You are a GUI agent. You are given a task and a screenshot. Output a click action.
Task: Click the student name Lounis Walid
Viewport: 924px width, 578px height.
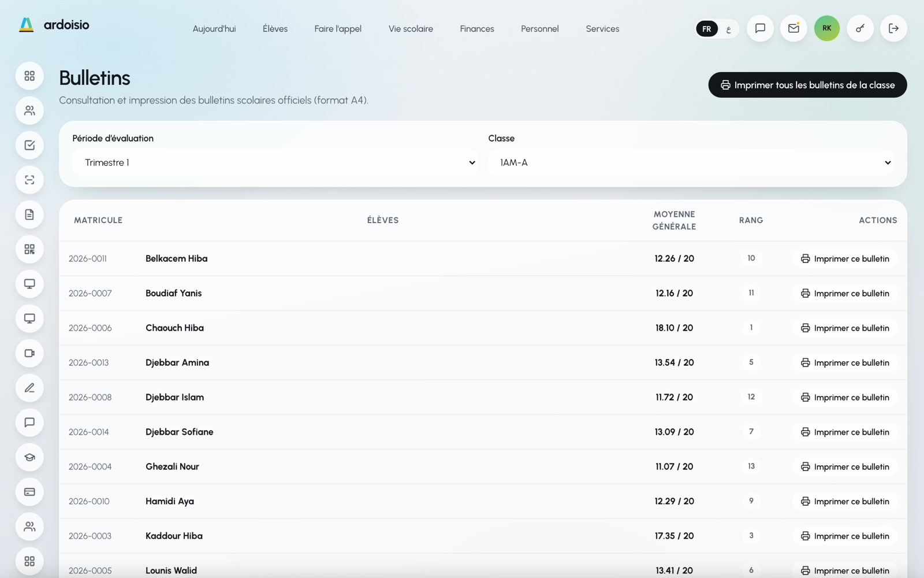tap(172, 570)
